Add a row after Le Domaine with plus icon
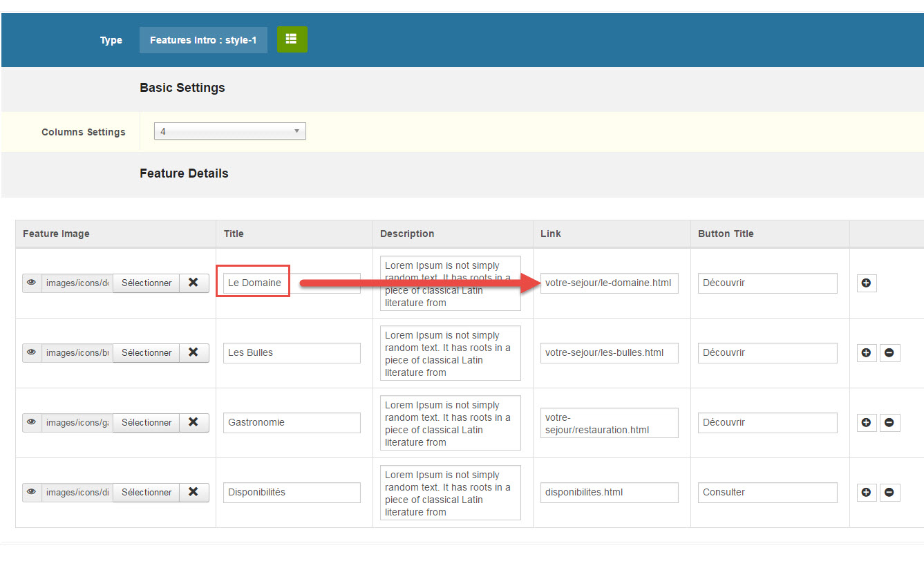924x568 pixels. click(866, 283)
